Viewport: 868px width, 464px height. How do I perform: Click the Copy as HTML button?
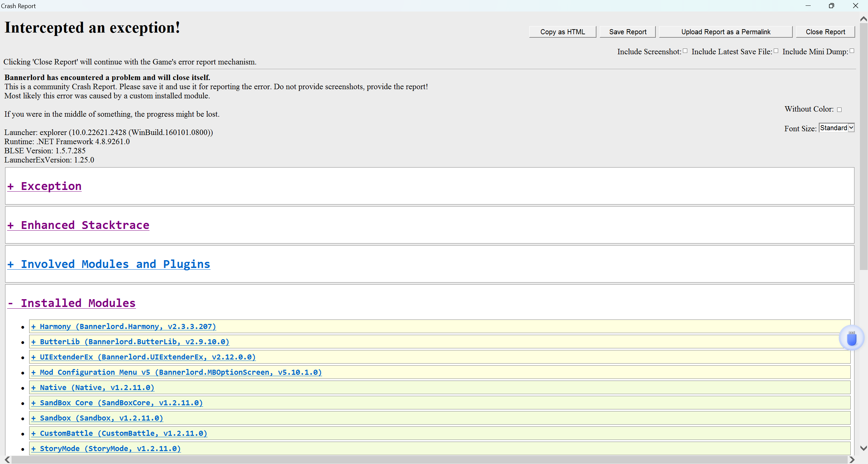[563, 32]
